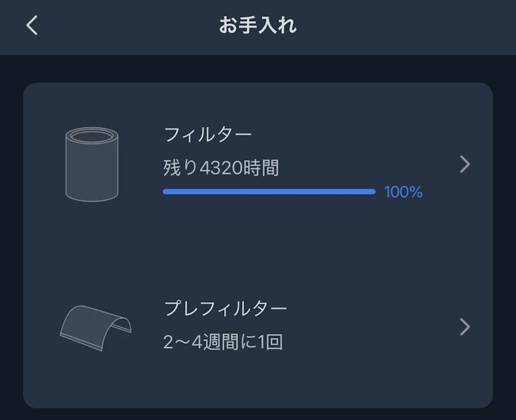This screenshot has height=420, width=516.
Task: Tap the 1回 text in the pre-filter row
Action: coord(271,343)
